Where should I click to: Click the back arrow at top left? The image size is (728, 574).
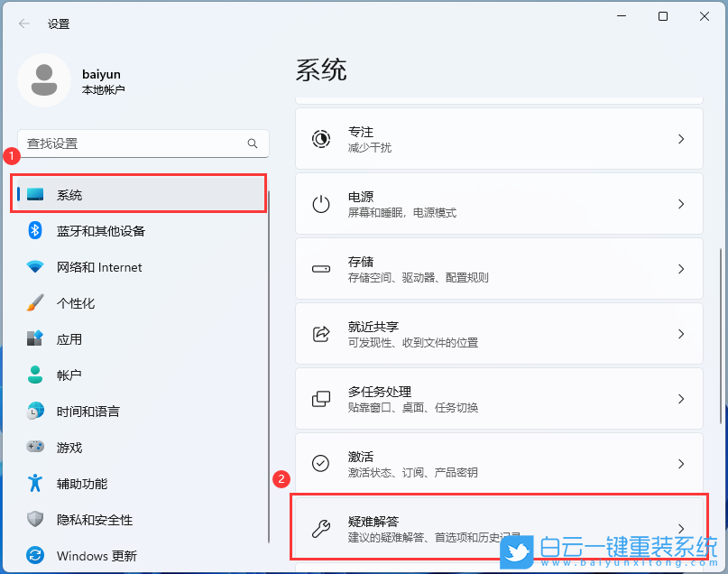coord(23,24)
